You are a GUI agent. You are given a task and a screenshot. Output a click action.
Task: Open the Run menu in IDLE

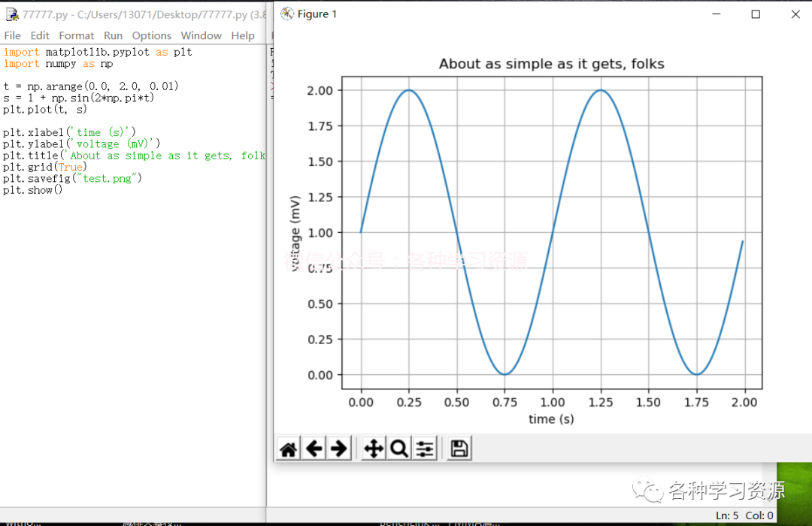coord(113,36)
